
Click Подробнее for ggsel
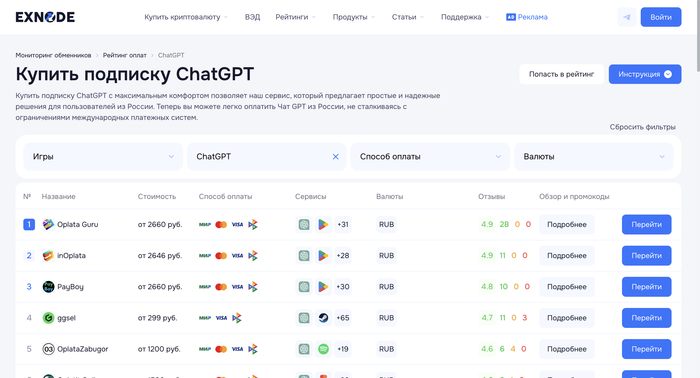(x=567, y=318)
